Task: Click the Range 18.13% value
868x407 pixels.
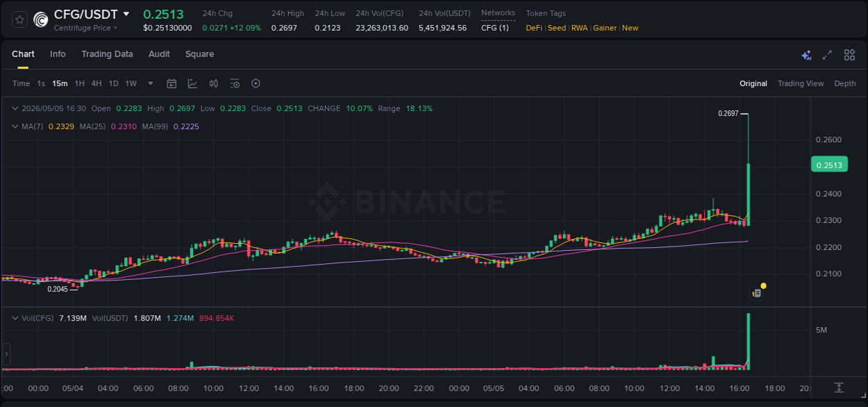Action: click(419, 108)
